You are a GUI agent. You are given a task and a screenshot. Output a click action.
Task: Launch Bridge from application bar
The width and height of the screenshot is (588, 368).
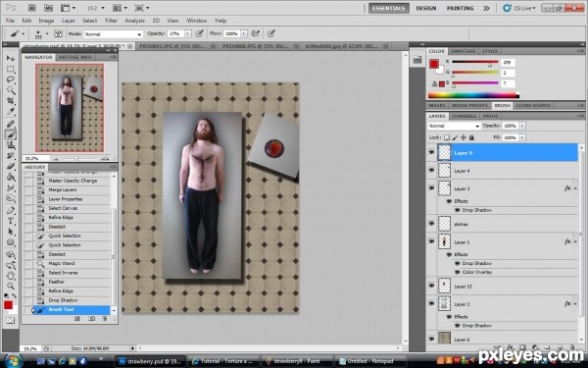tap(32, 8)
